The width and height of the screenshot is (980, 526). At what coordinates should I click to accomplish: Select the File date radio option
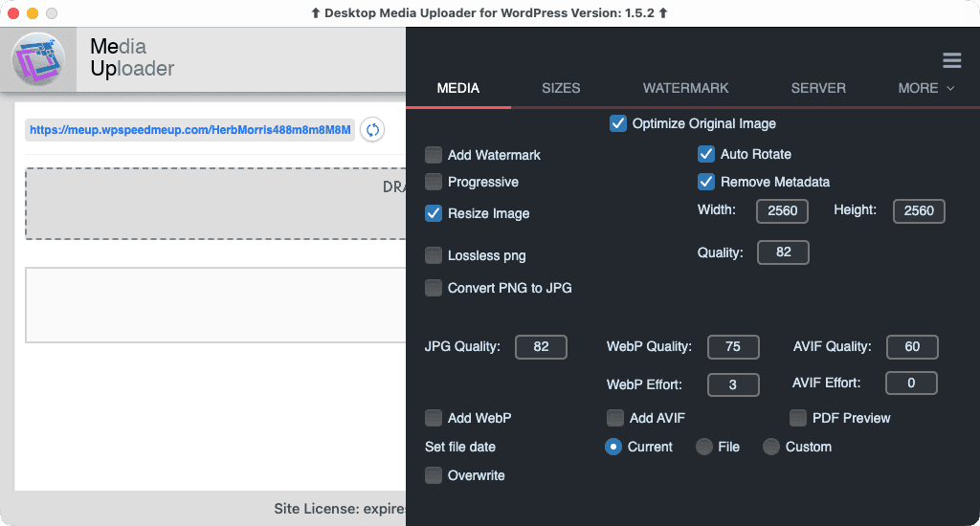tap(704, 447)
